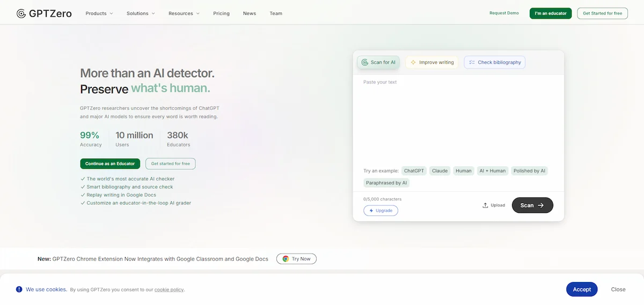644x305 pixels.
Task: Expand the Solutions dropdown
Action: pos(141,13)
